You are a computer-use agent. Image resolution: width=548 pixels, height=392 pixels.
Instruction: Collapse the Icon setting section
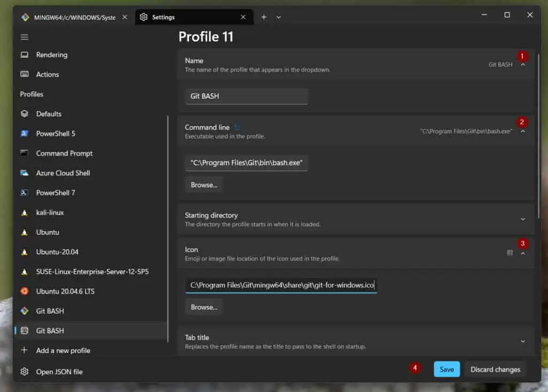[523, 253]
